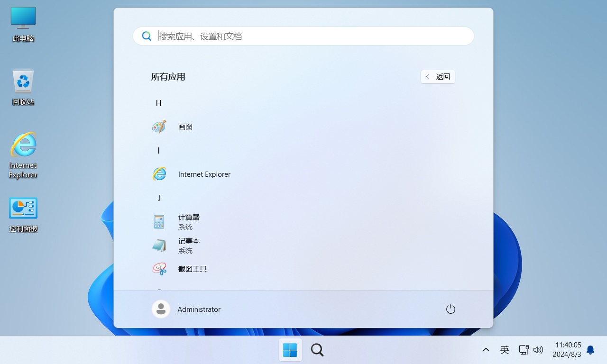Click 返回 to go back in Start menu
The width and height of the screenshot is (607, 364).
[x=437, y=76]
